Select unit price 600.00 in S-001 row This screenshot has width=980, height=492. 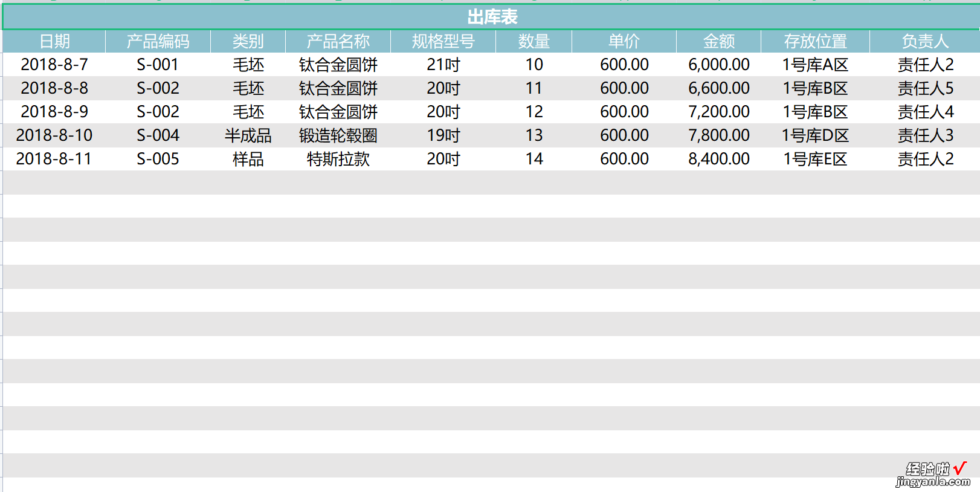point(624,65)
